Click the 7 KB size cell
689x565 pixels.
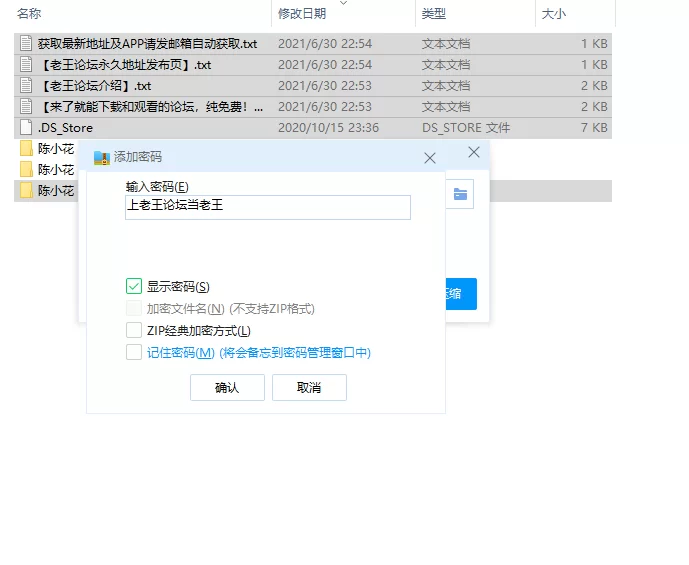(594, 128)
